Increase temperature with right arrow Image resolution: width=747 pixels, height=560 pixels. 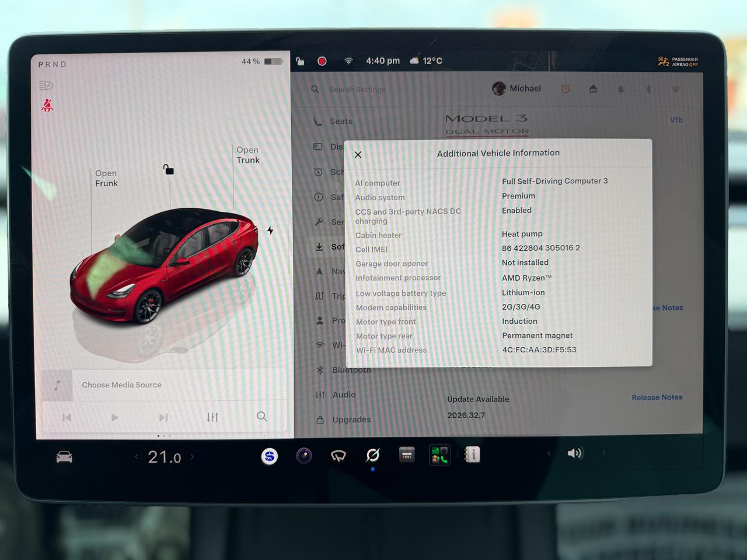(x=192, y=457)
